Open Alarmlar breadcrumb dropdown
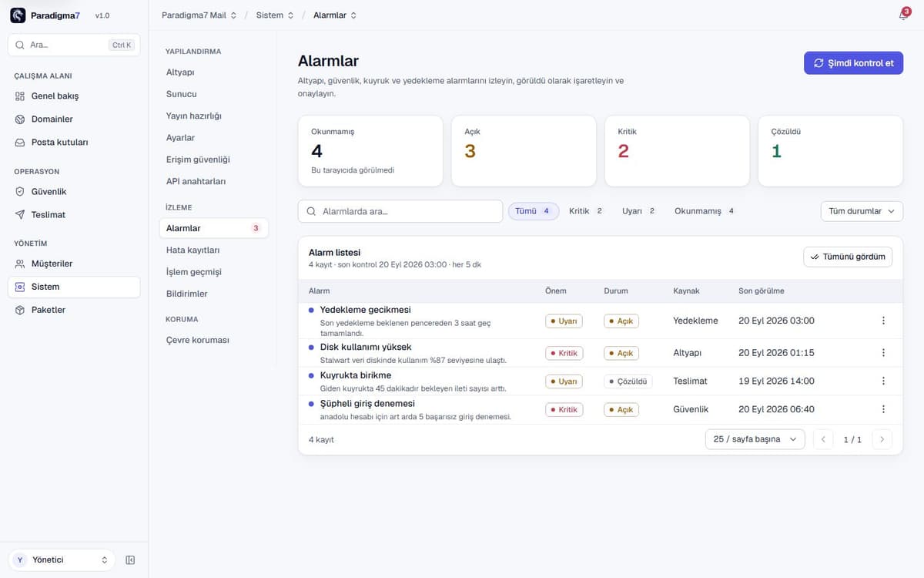This screenshot has width=924, height=578. coord(335,15)
